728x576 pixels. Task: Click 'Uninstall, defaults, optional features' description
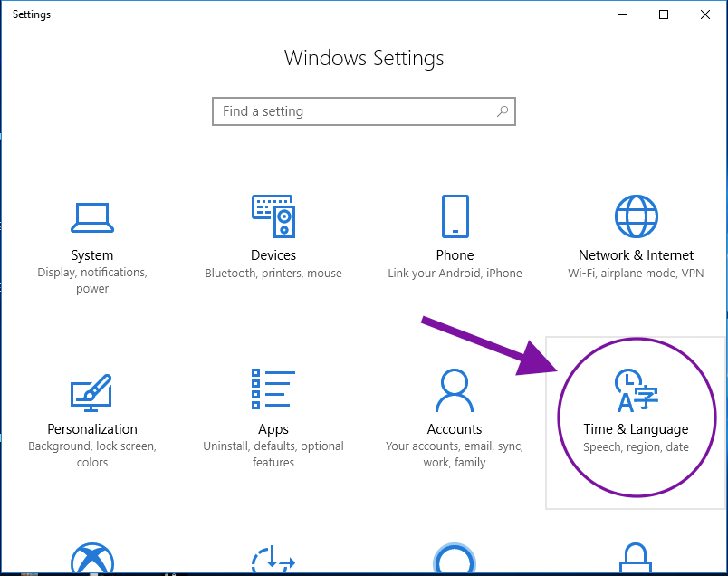coord(273,455)
